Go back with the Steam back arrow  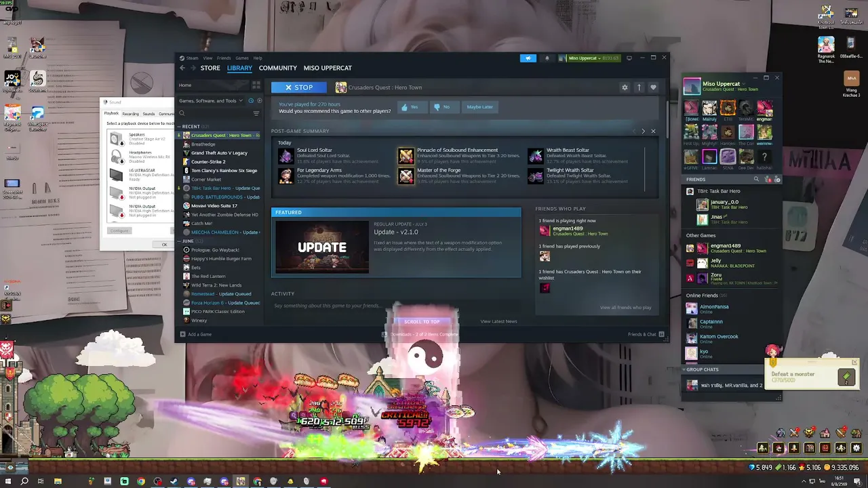182,68
